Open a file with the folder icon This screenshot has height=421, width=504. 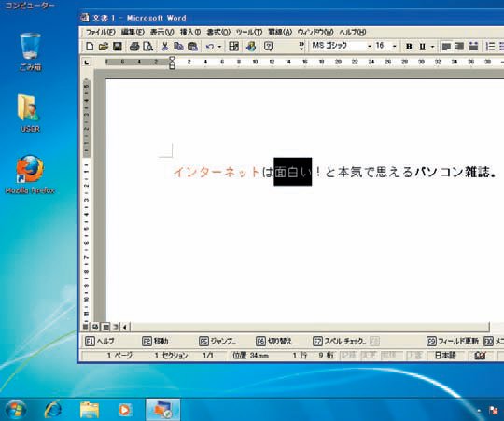click(x=104, y=47)
